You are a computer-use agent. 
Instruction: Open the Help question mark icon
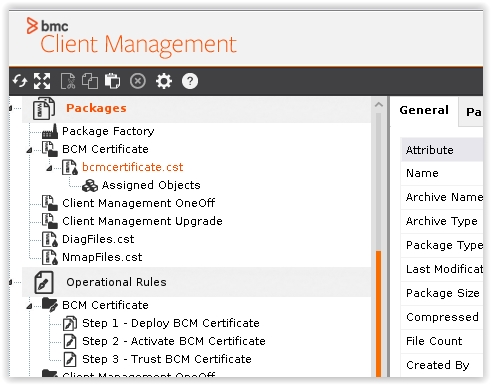click(x=190, y=81)
